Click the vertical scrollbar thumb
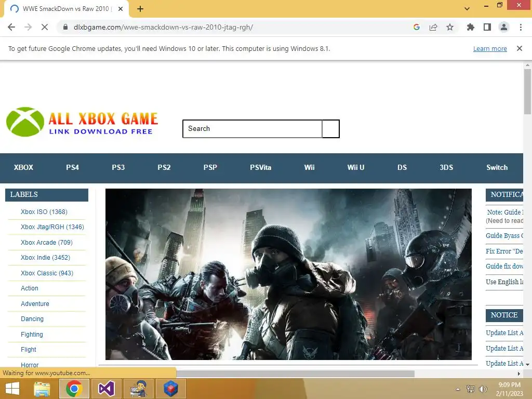Screen dimensions: 532x399 528,91
